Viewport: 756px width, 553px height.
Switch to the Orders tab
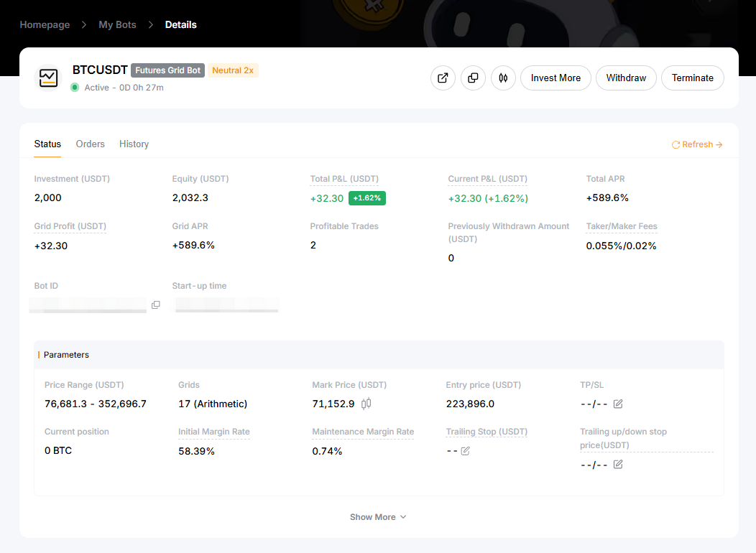coord(91,144)
